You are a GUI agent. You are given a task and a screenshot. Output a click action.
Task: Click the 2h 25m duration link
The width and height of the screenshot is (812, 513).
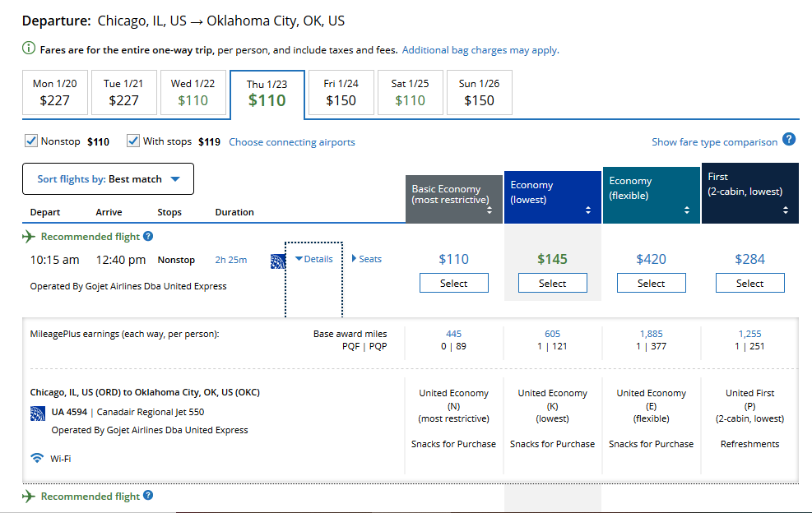pos(231,260)
